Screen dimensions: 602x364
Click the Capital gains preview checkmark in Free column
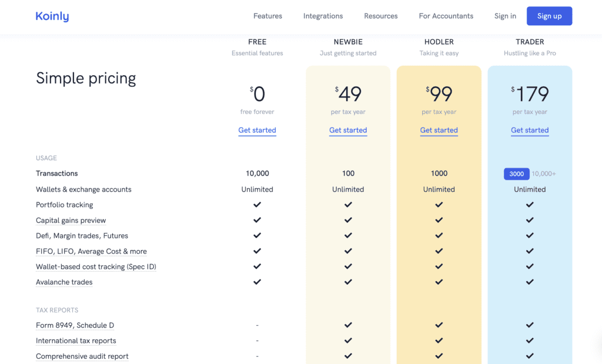pos(257,220)
